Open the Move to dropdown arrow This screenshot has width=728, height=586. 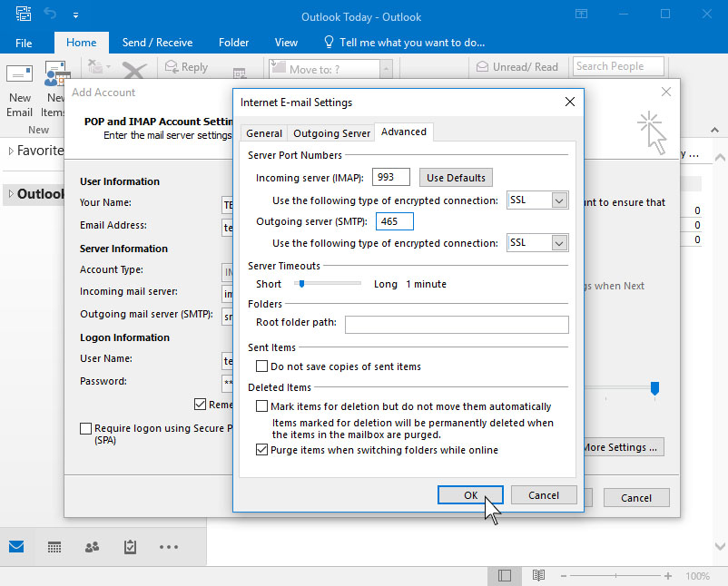click(x=386, y=69)
